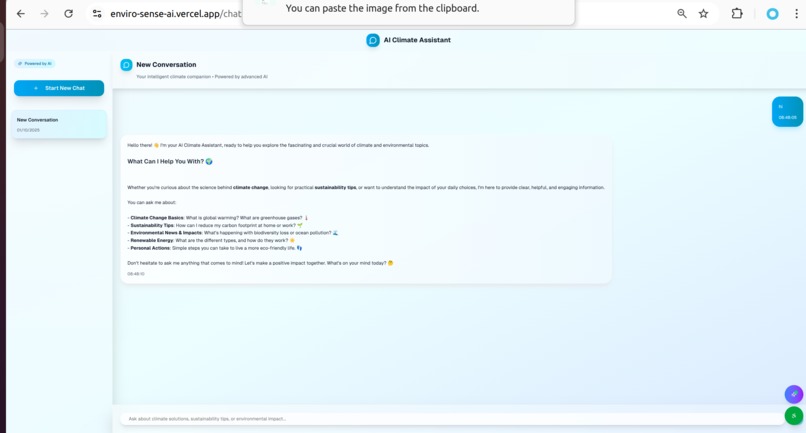Click the zoom magnifier icon in address bar

682,14
